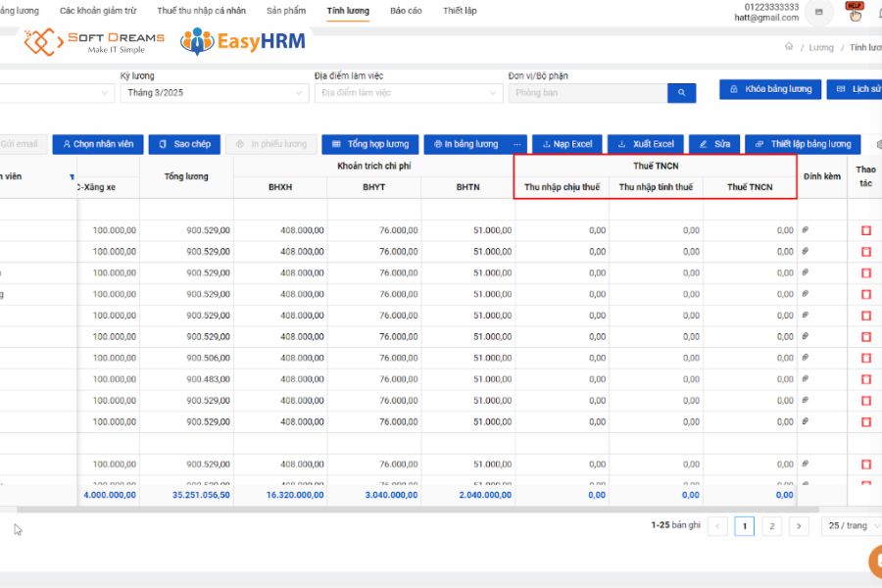Expand the Địa điểm làm việc dropdown
Screen dimensions: 882x588
click(x=409, y=93)
